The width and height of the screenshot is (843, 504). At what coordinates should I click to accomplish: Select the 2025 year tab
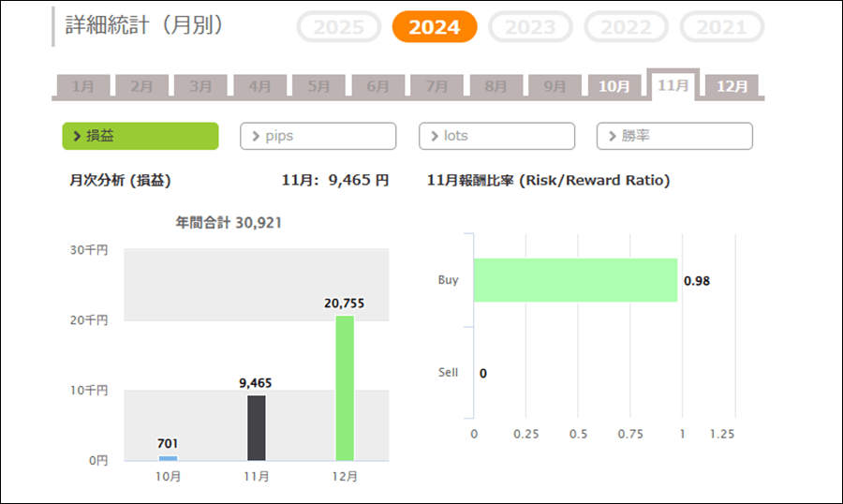click(x=339, y=27)
